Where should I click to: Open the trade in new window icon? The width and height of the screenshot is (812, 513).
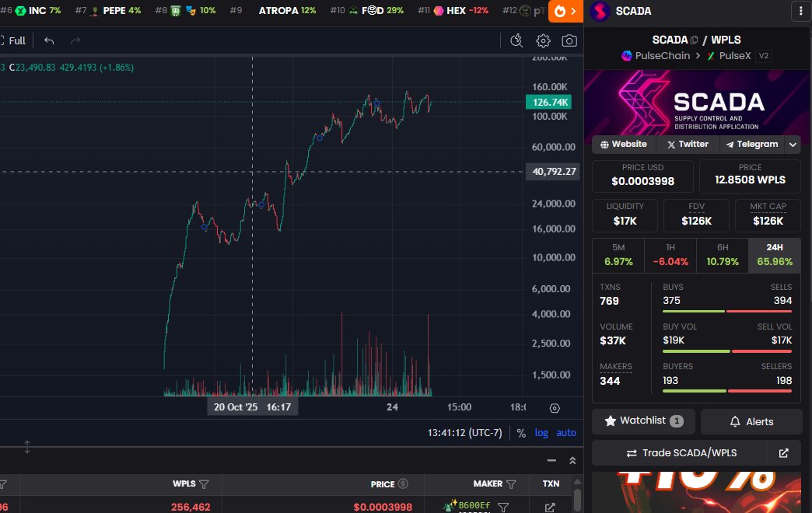pyautogui.click(x=783, y=453)
